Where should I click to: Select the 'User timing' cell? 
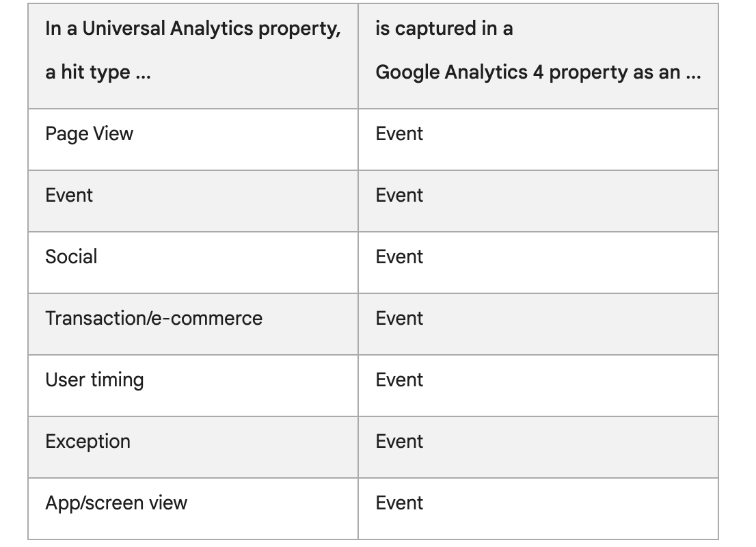click(94, 380)
